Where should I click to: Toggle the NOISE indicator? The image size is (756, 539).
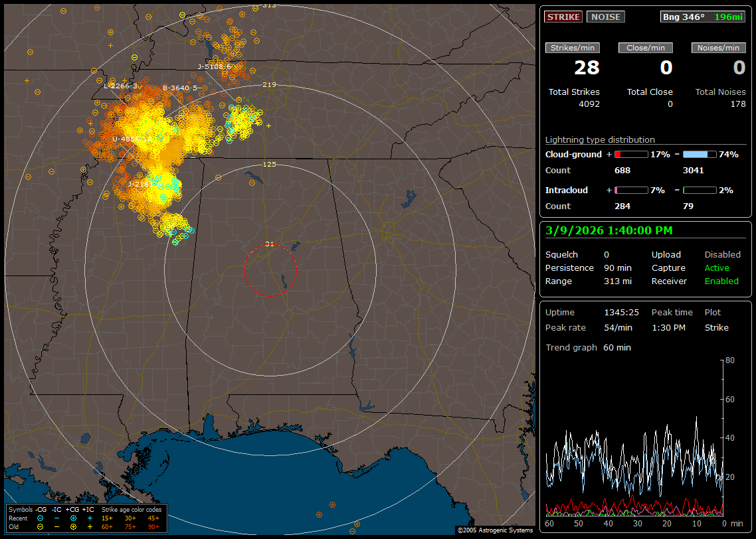pos(605,17)
